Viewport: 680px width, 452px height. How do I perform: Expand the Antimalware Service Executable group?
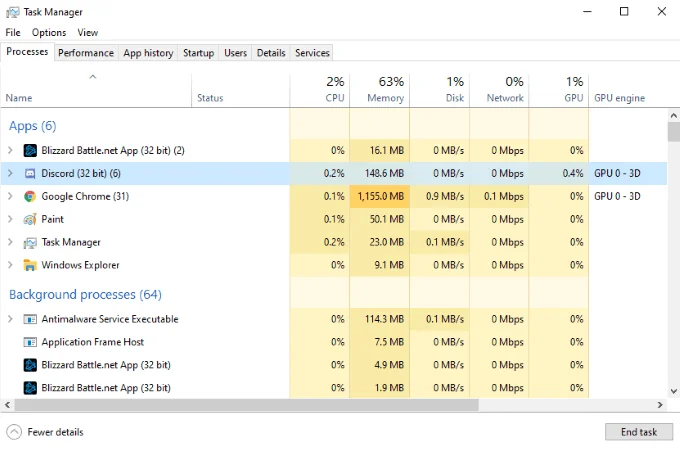tap(10, 319)
